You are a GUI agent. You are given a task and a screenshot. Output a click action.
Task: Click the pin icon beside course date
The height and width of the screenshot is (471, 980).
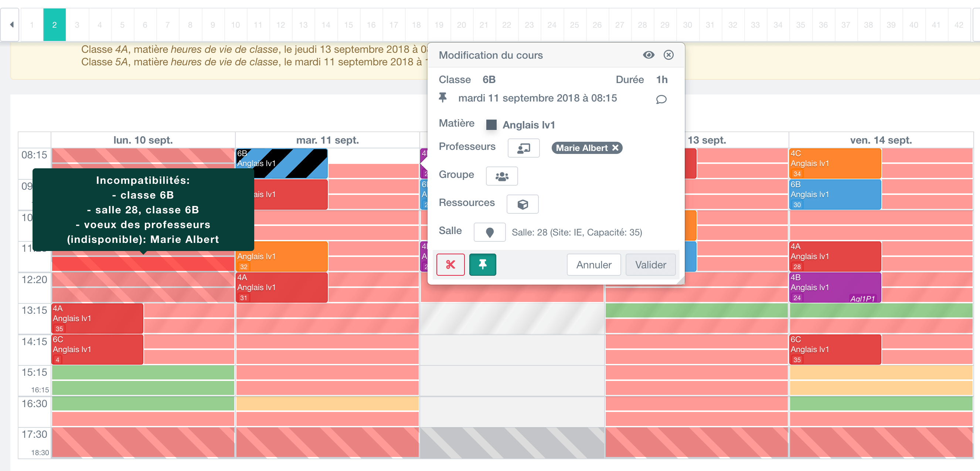point(442,98)
